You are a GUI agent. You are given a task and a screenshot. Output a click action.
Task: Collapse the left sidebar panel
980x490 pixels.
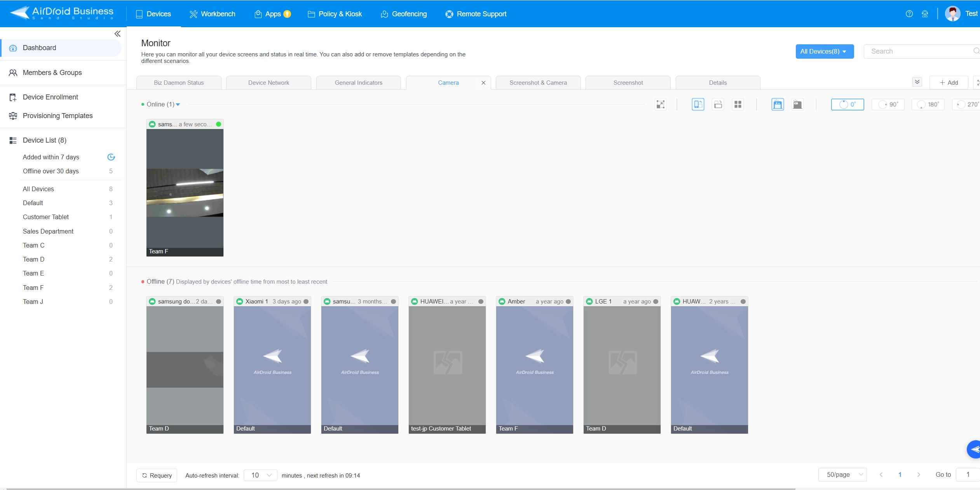(117, 34)
